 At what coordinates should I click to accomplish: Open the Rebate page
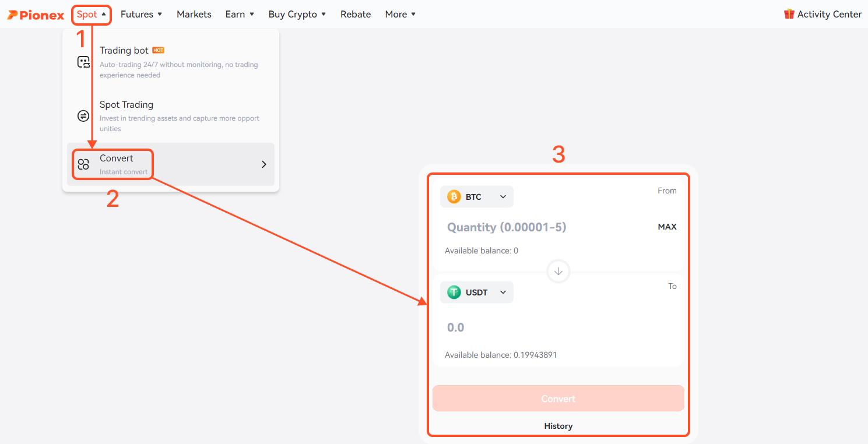pos(356,15)
